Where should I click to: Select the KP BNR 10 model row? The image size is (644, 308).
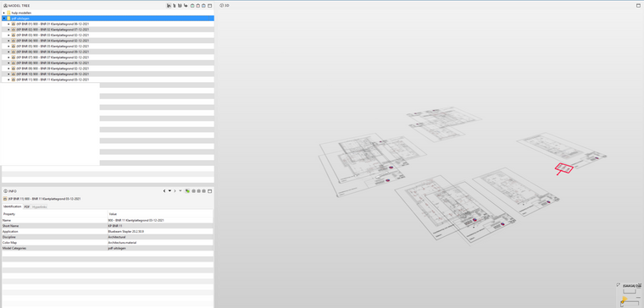pos(108,74)
